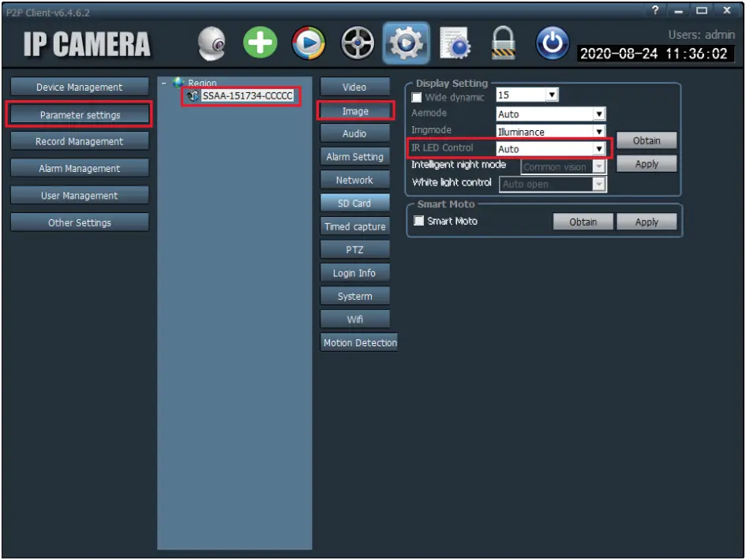746x560 pixels.
Task: Tick the Smart Moto checkbox
Action: point(418,221)
